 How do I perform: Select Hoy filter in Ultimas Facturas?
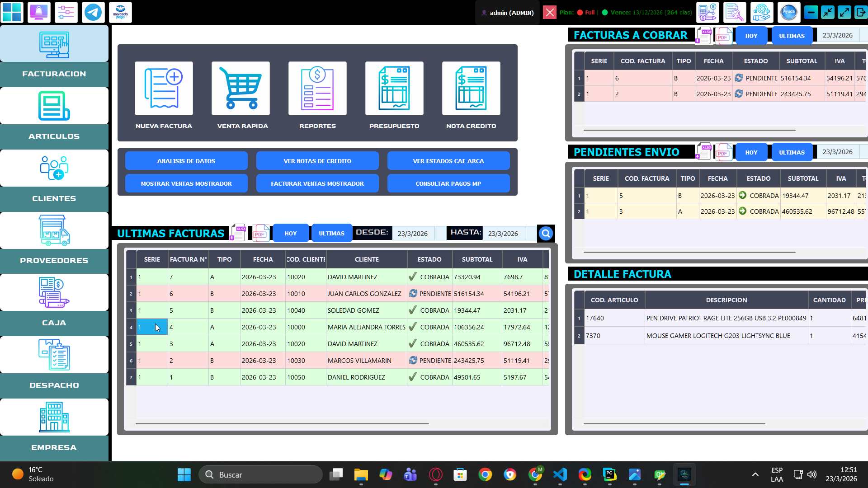pyautogui.click(x=291, y=234)
